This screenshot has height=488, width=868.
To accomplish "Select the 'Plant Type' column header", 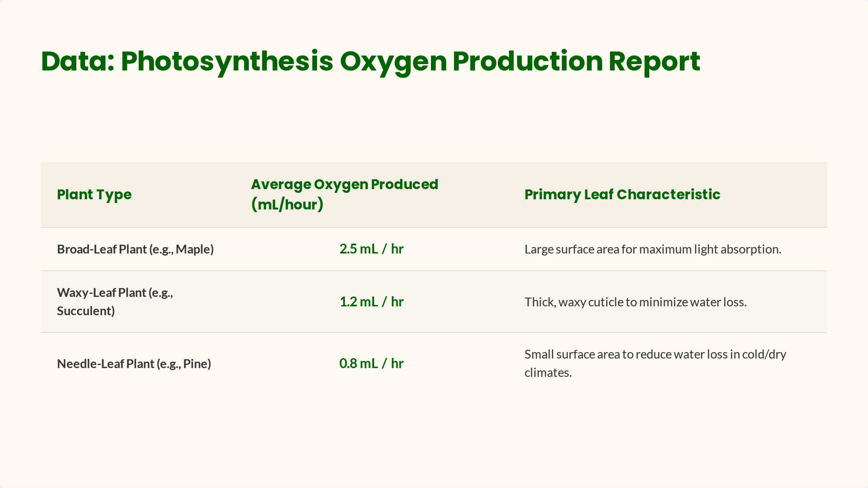I will [94, 195].
